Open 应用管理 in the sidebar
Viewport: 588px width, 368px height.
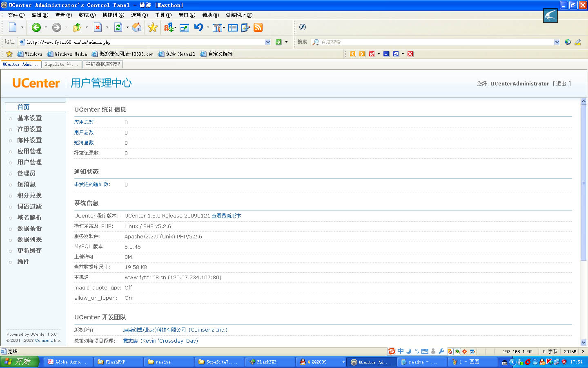(x=29, y=151)
